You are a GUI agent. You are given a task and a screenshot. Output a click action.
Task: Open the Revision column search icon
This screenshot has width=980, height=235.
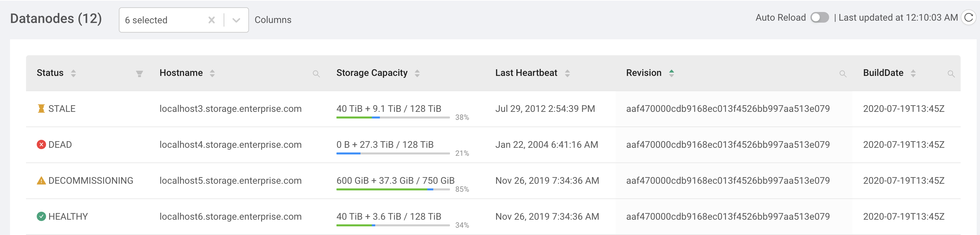point(843,74)
